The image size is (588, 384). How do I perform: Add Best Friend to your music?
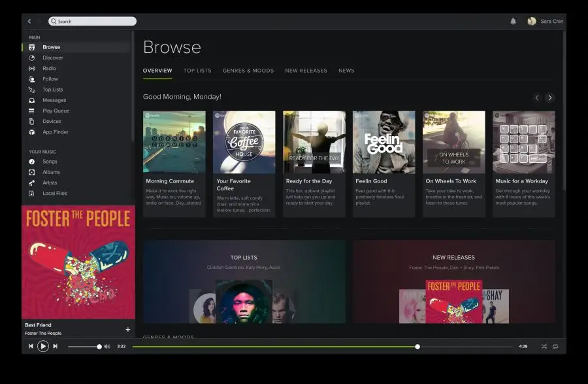(x=128, y=329)
